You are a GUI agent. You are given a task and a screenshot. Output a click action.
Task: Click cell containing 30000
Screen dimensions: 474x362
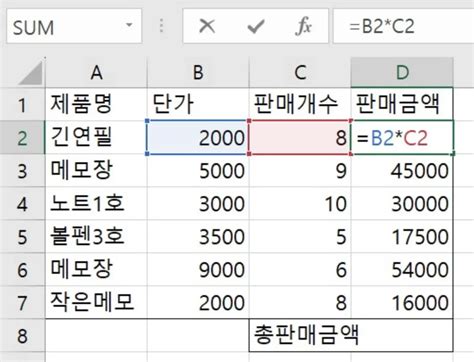tap(402, 203)
